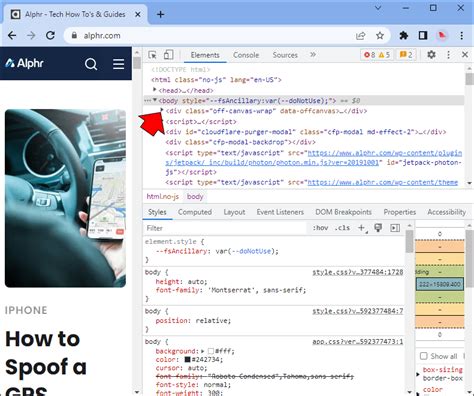Click the styles Filter input field
Screen dimensions: 474x396
(x=225, y=228)
